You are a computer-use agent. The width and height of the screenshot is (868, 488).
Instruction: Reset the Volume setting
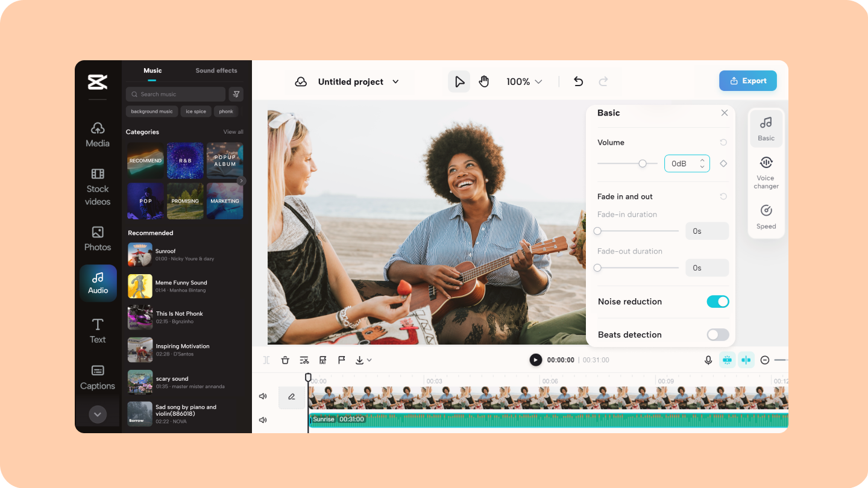[x=723, y=142]
